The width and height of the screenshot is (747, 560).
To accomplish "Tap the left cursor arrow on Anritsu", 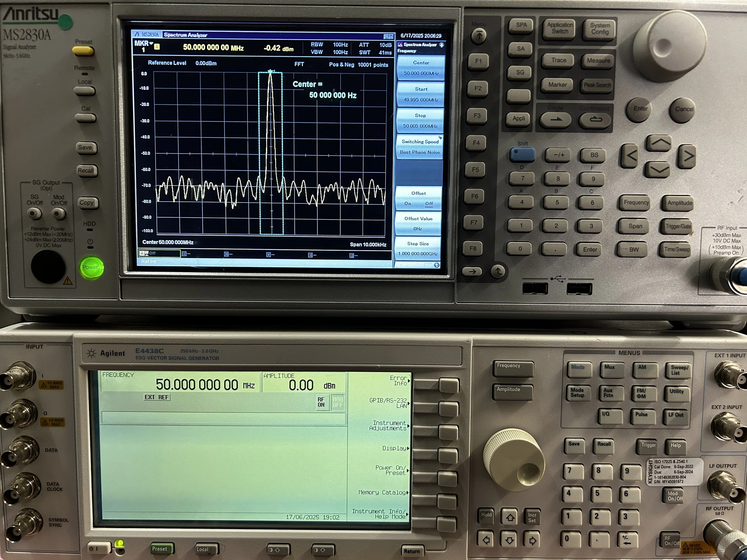I will (x=630, y=156).
